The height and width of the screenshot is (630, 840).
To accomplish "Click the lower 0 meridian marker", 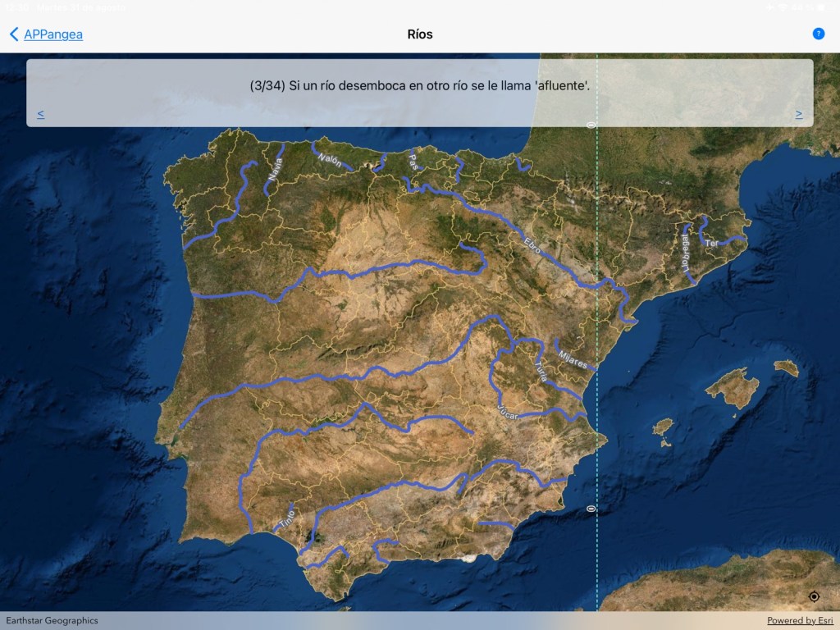I will [591, 509].
